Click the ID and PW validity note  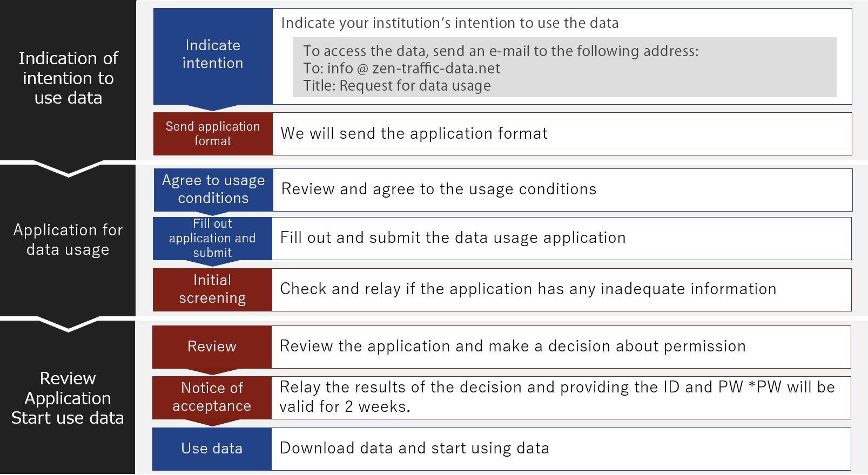pyautogui.click(x=556, y=397)
